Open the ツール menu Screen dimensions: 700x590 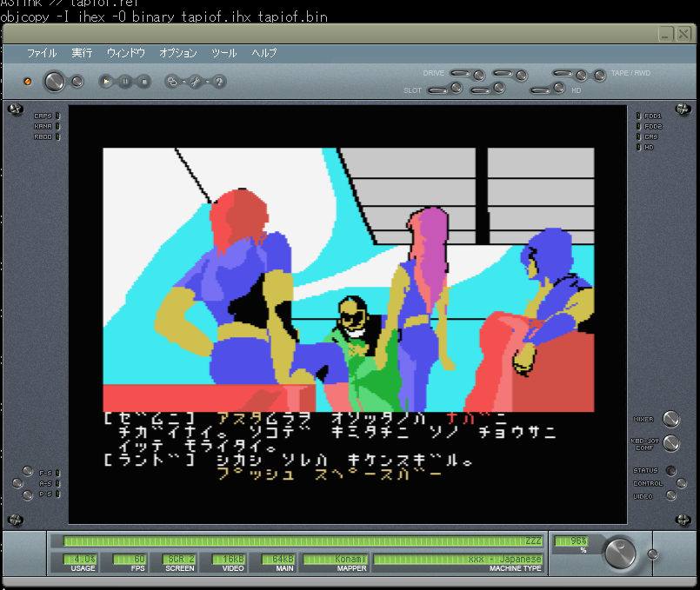click(224, 53)
